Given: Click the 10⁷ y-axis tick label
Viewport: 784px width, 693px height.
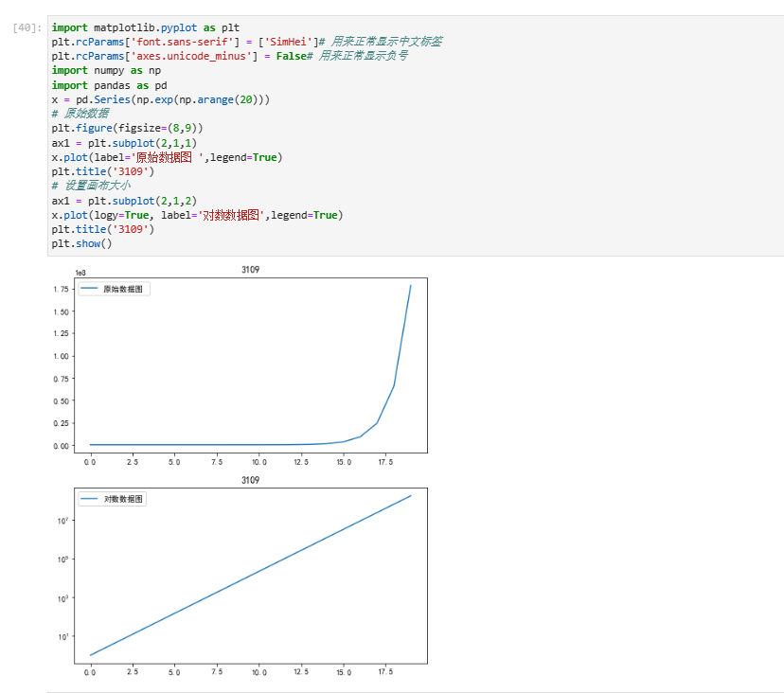Looking at the screenshot, I should pos(62,521).
